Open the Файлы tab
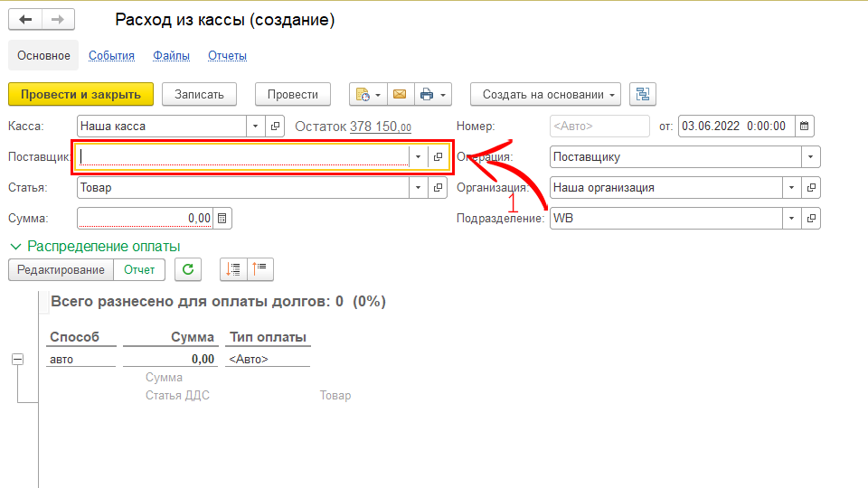This screenshot has height=488, width=868. click(x=171, y=56)
